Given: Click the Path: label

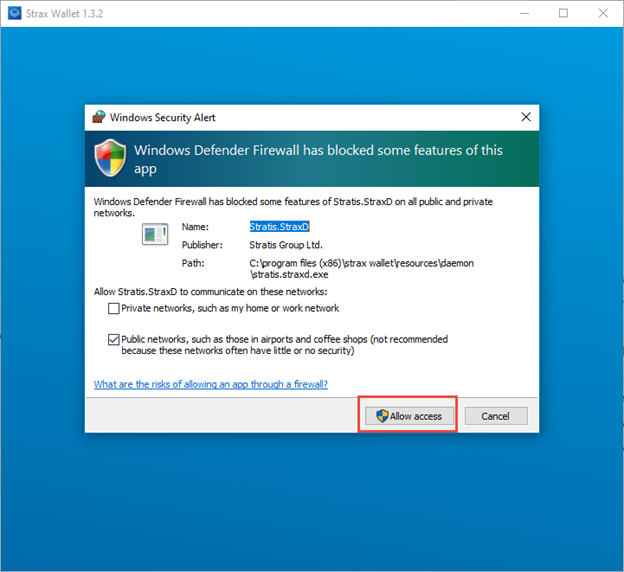Looking at the screenshot, I should click(x=193, y=263).
